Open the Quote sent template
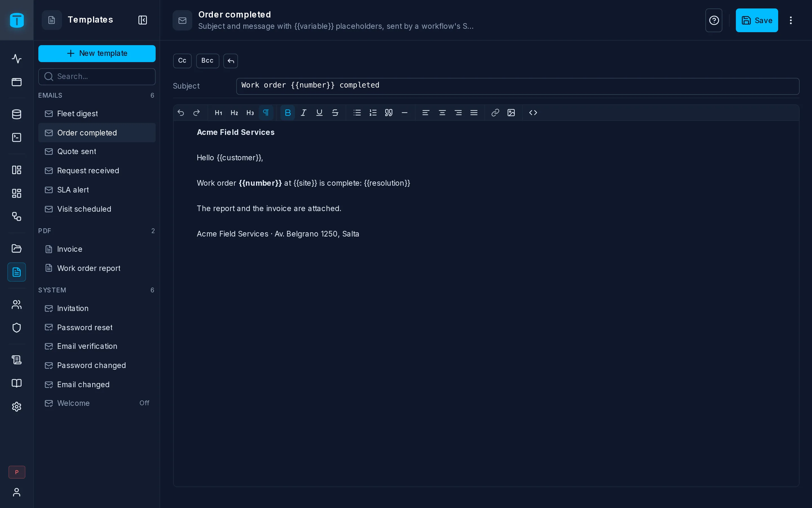This screenshot has height=508, width=812. [x=97, y=152]
